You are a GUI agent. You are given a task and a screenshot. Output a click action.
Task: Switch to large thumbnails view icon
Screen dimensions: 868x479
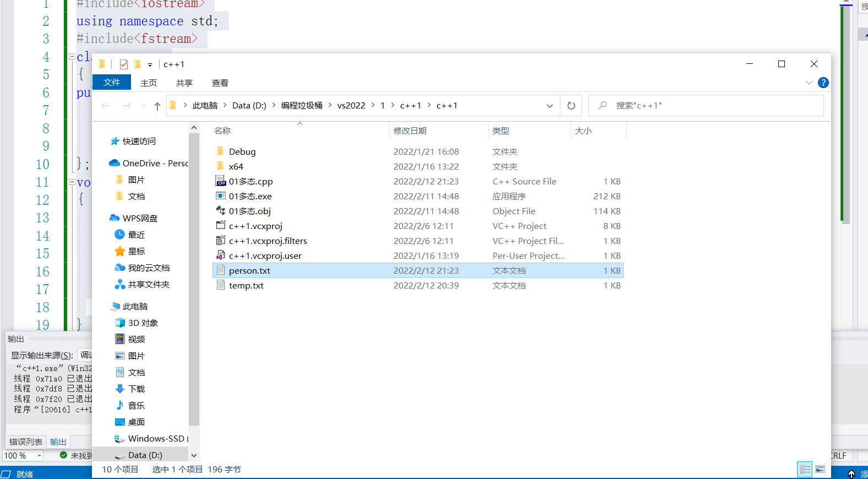pyautogui.click(x=820, y=469)
